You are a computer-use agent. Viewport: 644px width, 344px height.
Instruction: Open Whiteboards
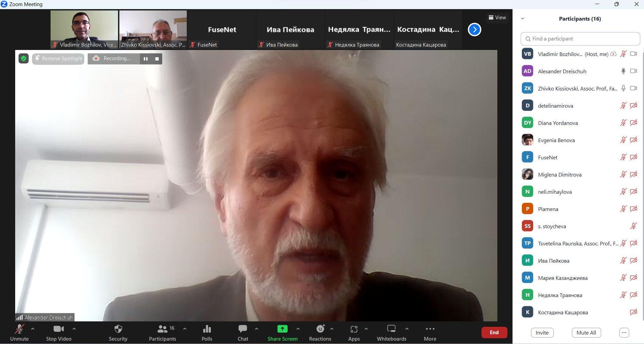(391, 332)
